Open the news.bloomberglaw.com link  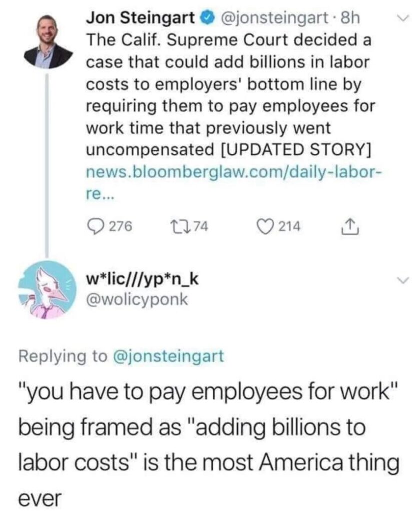click(x=233, y=182)
